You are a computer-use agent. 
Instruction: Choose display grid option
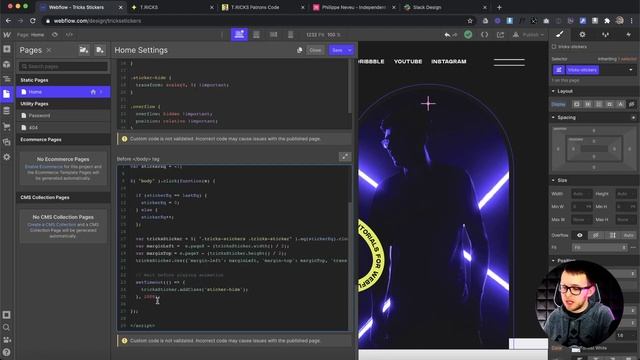[599, 104]
